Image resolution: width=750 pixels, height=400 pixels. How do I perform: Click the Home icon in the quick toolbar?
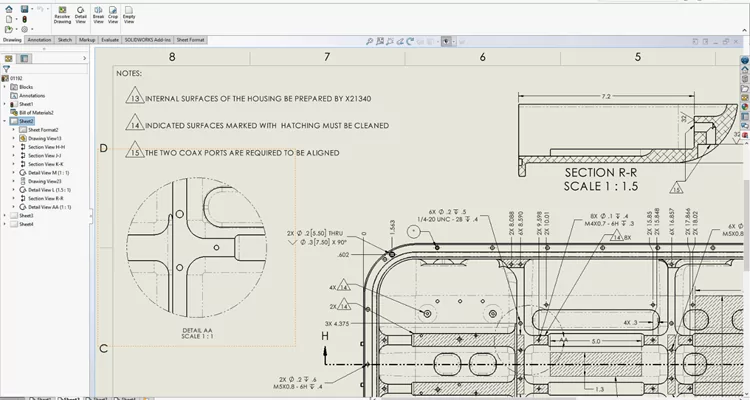point(9,9)
